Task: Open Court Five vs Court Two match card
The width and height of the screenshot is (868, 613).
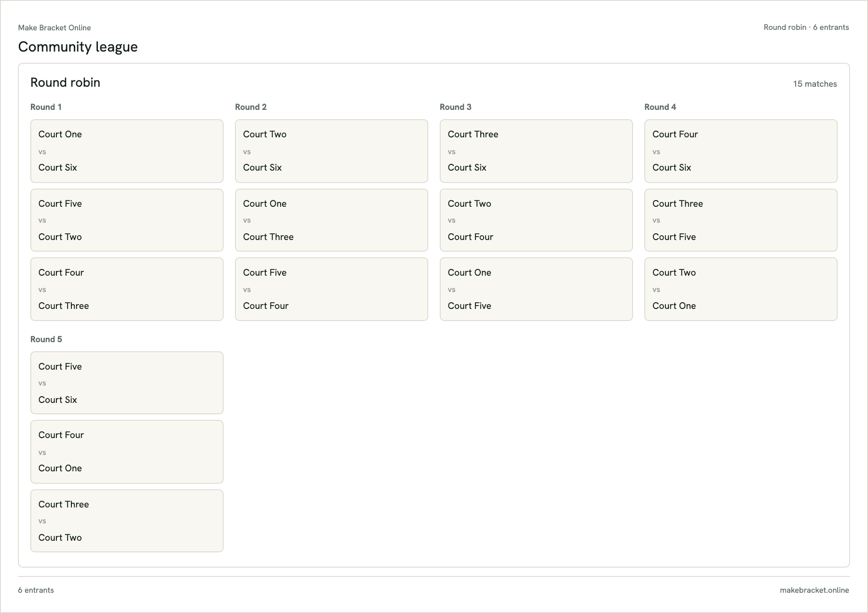Action: [127, 220]
